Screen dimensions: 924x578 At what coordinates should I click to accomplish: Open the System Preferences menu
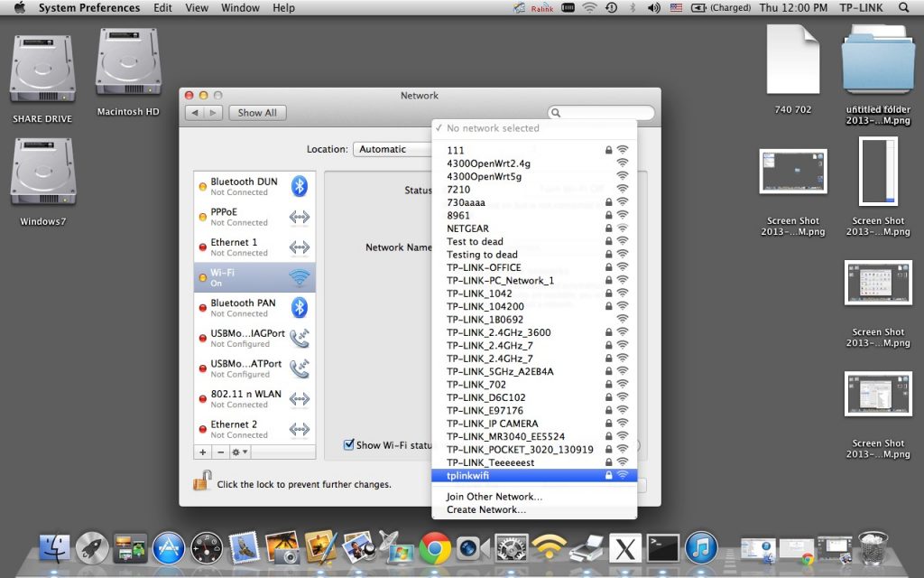(x=89, y=7)
